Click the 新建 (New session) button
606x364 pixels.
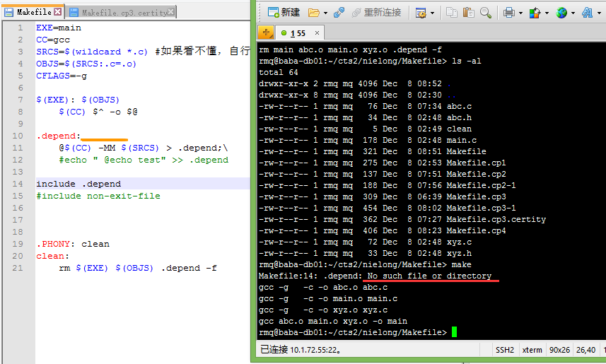(x=284, y=12)
